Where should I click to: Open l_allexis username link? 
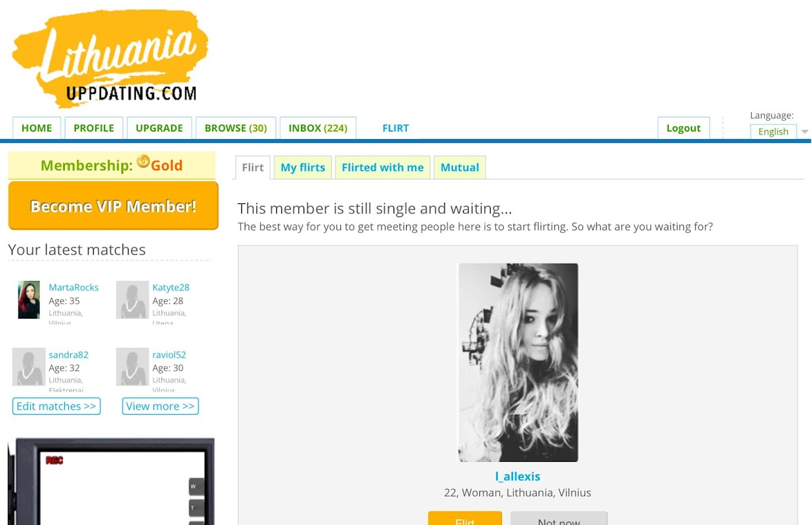pyautogui.click(x=518, y=476)
